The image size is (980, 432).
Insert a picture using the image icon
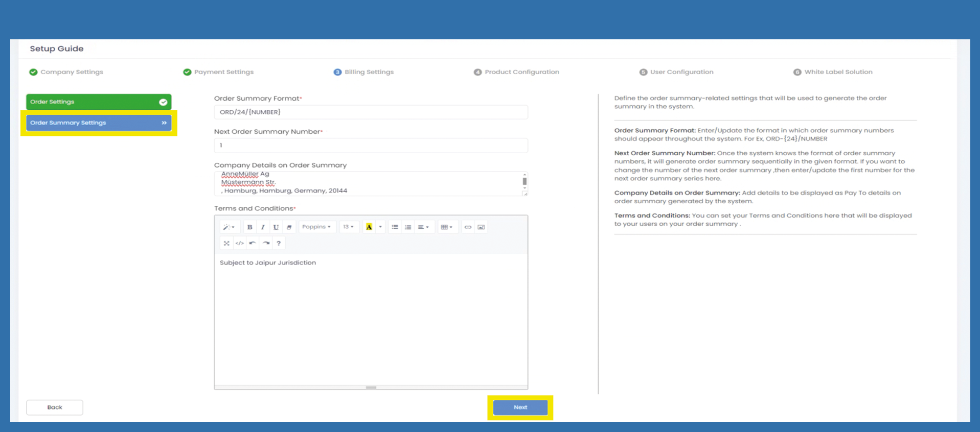pos(481,227)
